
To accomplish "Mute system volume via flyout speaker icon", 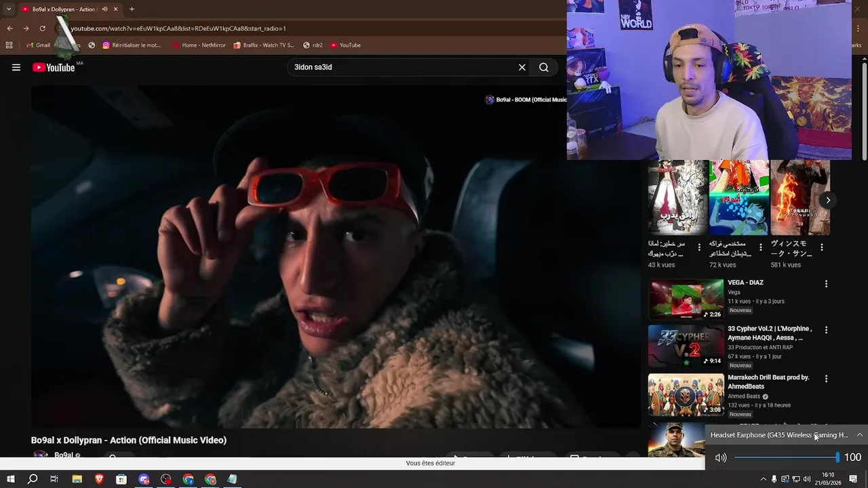I will (721, 457).
